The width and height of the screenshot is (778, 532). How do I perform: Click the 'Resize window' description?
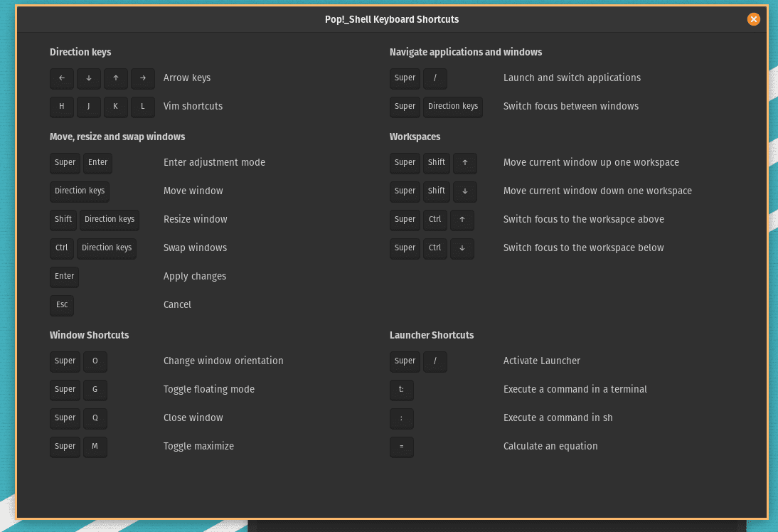196,219
